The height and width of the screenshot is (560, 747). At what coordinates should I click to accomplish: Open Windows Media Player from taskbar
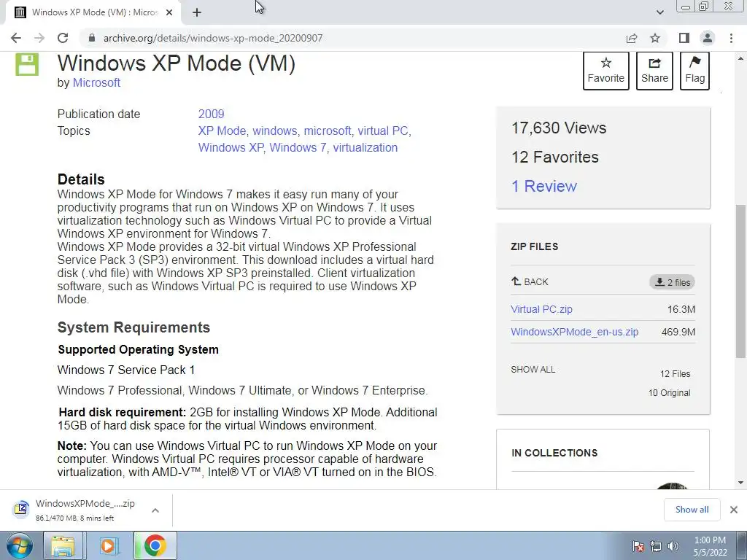pos(108,545)
